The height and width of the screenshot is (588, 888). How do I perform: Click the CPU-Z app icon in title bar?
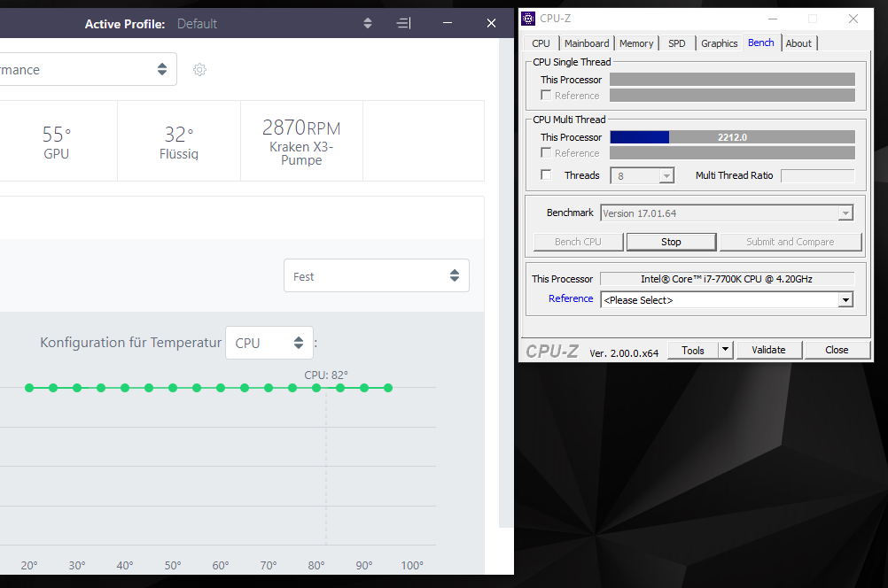[528, 18]
